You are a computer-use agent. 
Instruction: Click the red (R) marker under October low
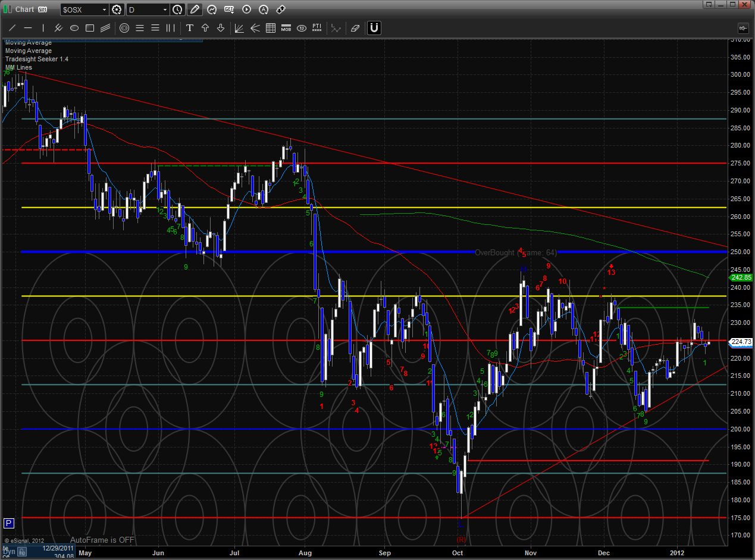[x=461, y=539]
